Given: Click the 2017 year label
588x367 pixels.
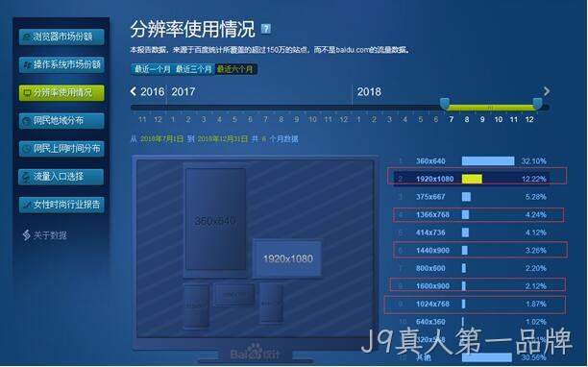Looking at the screenshot, I should point(183,92).
